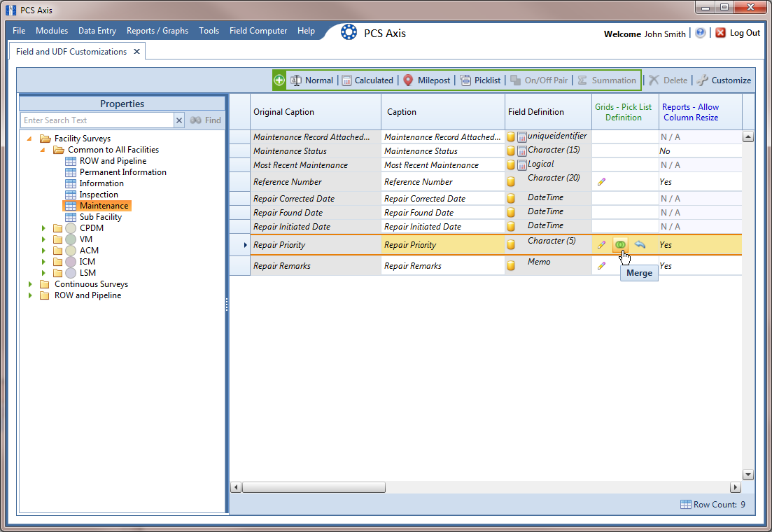Click the database cylinder icon in Repair Remarks row
This screenshot has width=772, height=532.
click(x=511, y=265)
